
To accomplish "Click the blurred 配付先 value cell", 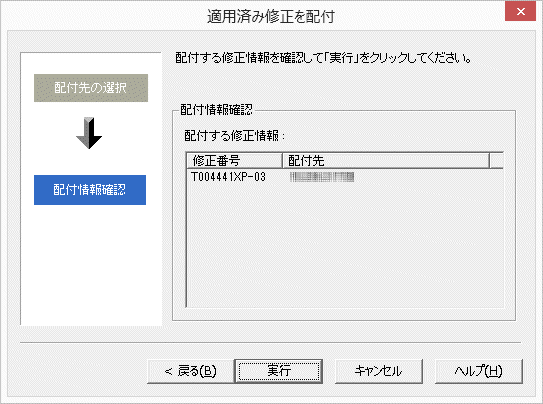I will tap(322, 177).
